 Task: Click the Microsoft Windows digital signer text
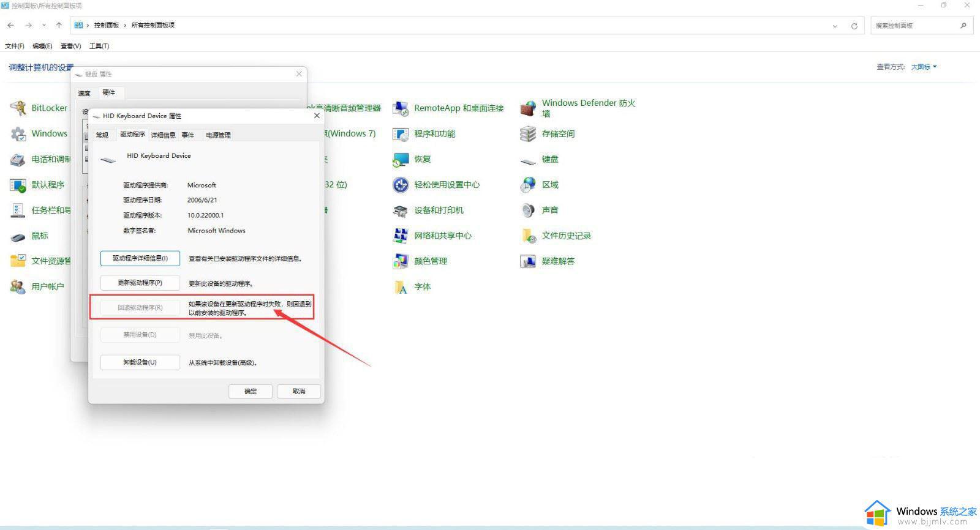click(x=216, y=231)
